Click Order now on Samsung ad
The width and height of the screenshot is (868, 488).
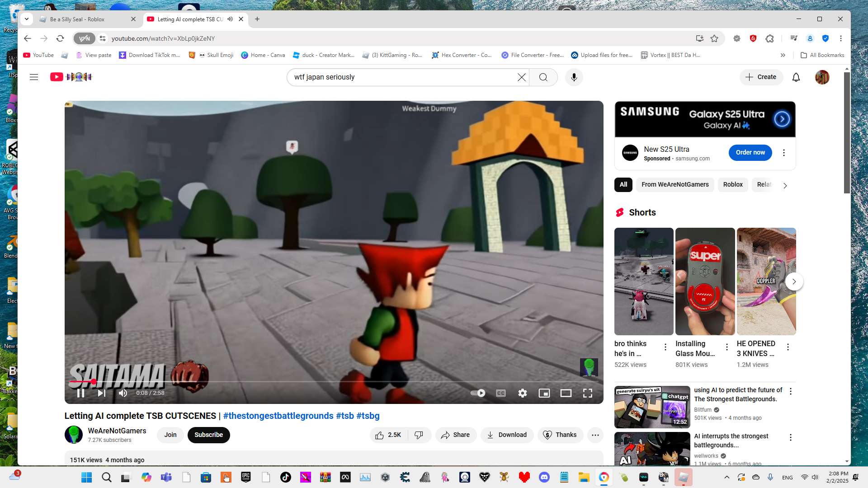tap(750, 153)
